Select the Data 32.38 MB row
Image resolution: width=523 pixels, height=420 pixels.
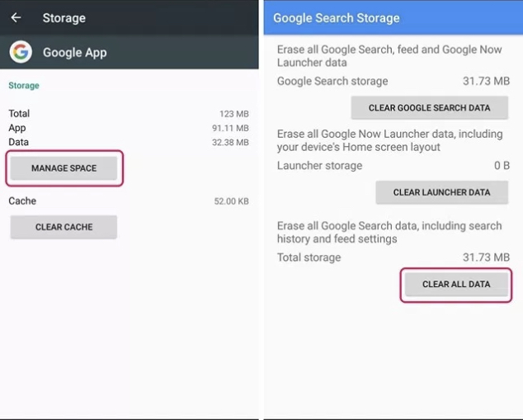pos(128,142)
